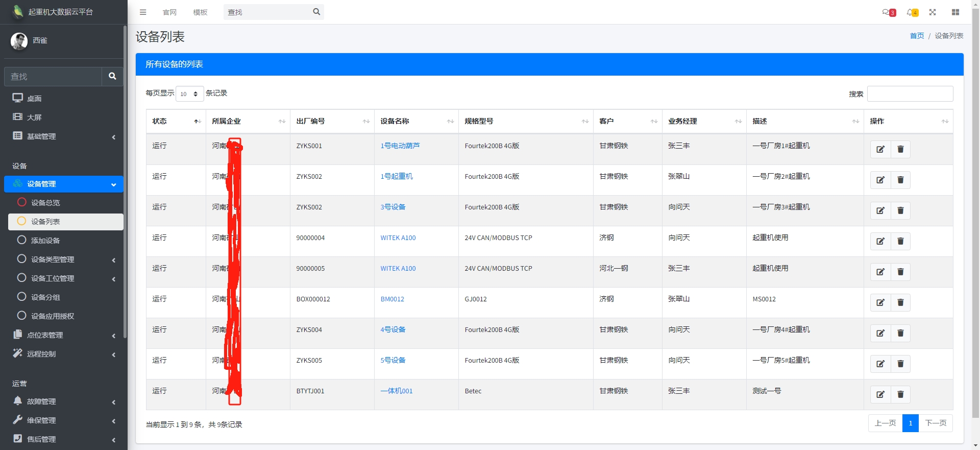The height and width of the screenshot is (450, 980).
Task: Select page 1 in pagination
Action: 911,423
